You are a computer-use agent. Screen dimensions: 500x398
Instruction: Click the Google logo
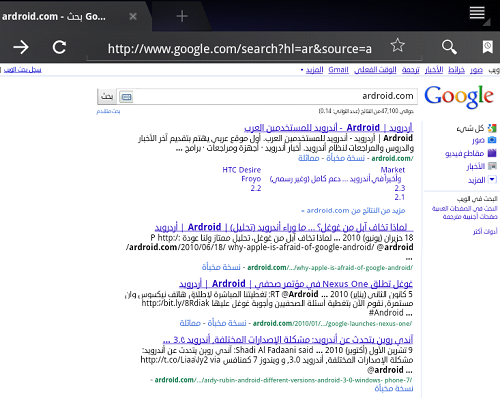[x=459, y=96]
